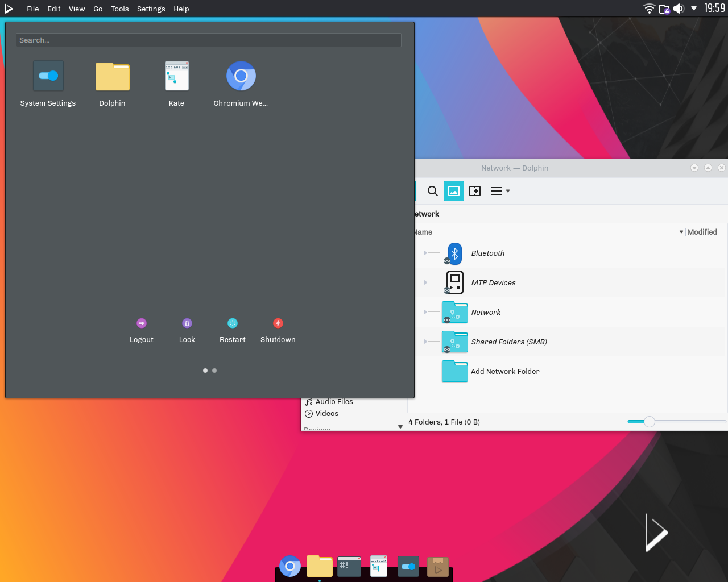This screenshot has height=582, width=728.
Task: Click the launcher Search field
Action: click(x=209, y=40)
